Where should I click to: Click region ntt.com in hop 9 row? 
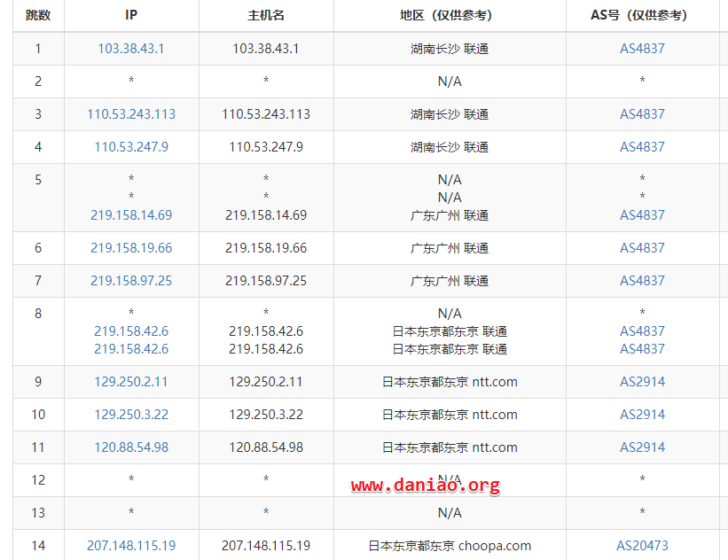(x=450, y=382)
